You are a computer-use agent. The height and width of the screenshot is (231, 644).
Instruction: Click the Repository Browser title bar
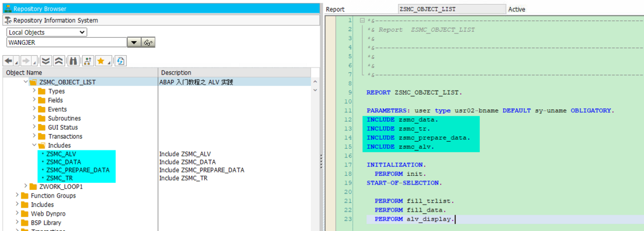click(x=161, y=8)
